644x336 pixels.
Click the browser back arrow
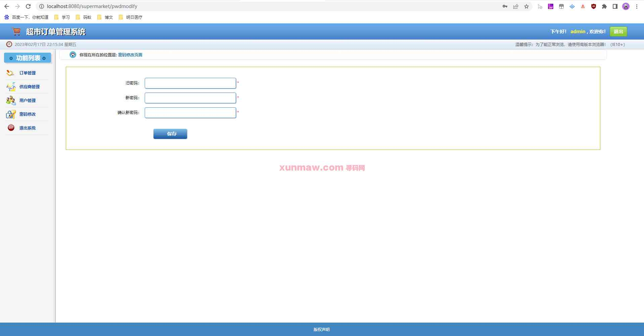point(7,6)
